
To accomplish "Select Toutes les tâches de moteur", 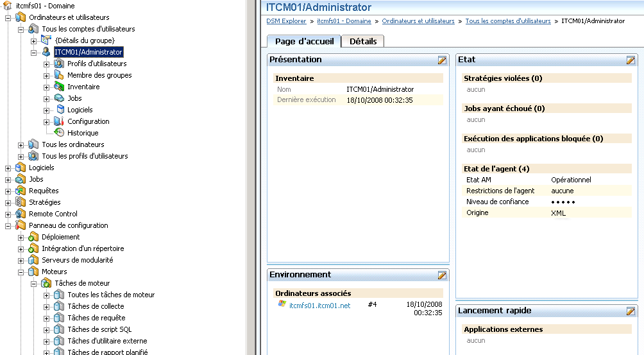I will (111, 295).
